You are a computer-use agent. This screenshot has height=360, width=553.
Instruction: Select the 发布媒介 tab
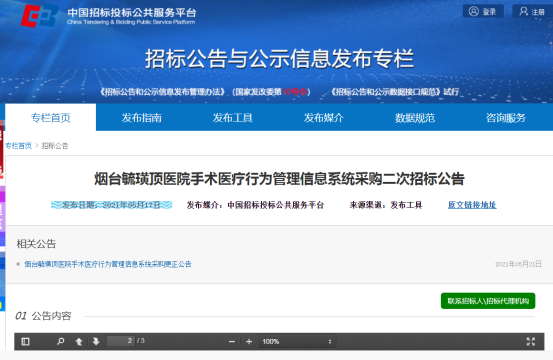click(x=324, y=118)
